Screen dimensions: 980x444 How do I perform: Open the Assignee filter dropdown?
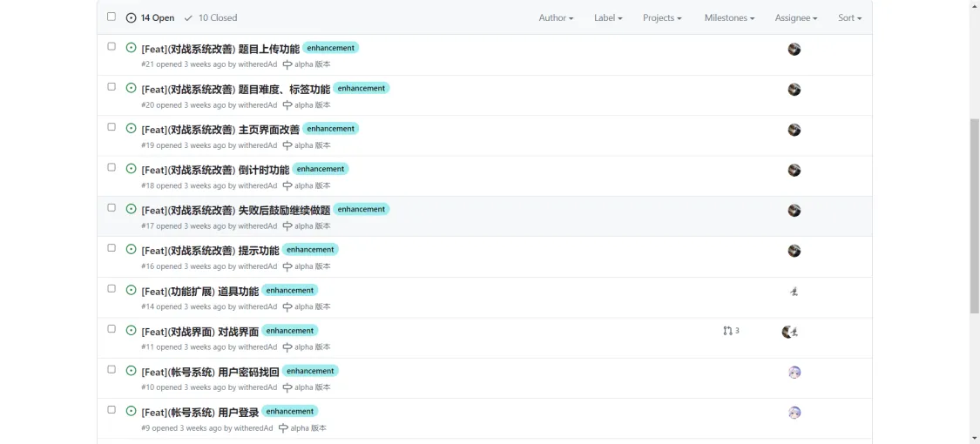[x=796, y=18]
